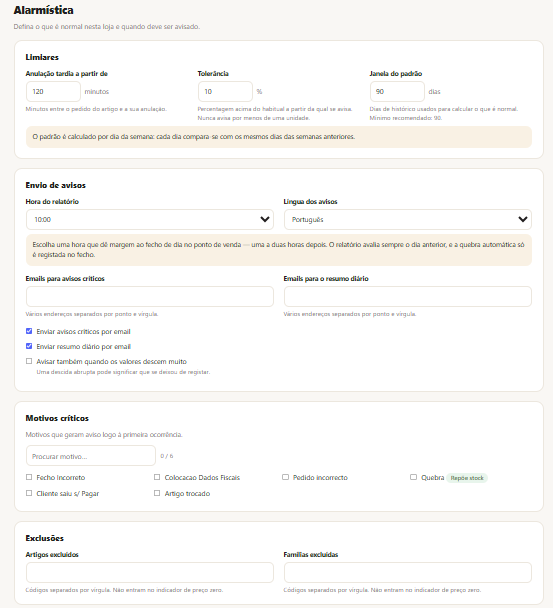This screenshot has height=608, width=553.
Task: Check the Artigo trocado checkbox
Action: [x=157, y=493]
